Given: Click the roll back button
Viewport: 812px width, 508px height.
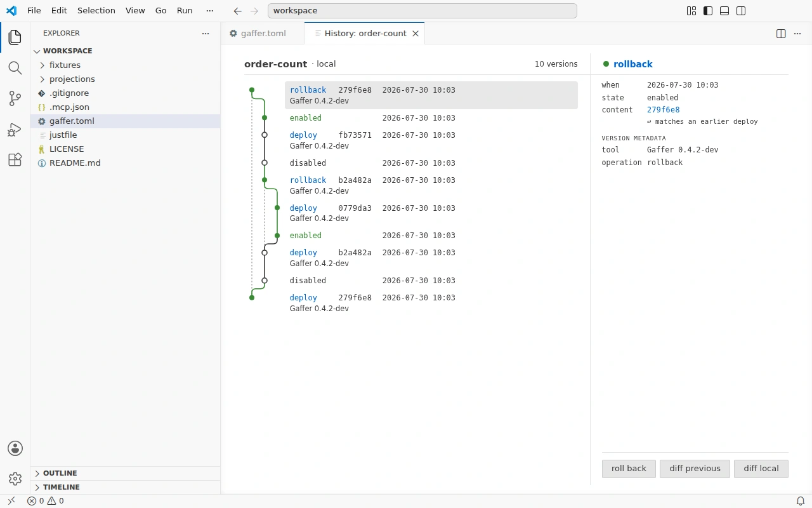Looking at the screenshot, I should tap(629, 469).
